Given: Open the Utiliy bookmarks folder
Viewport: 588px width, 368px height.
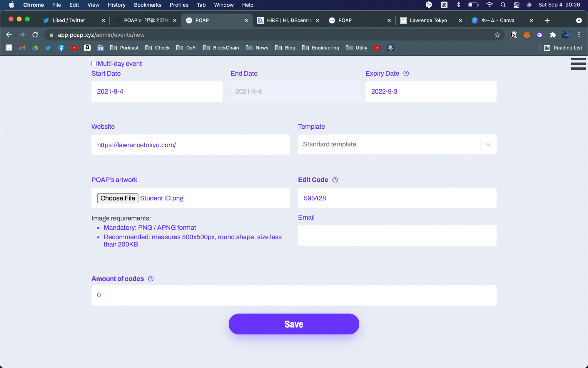Looking at the screenshot, I should tap(357, 48).
